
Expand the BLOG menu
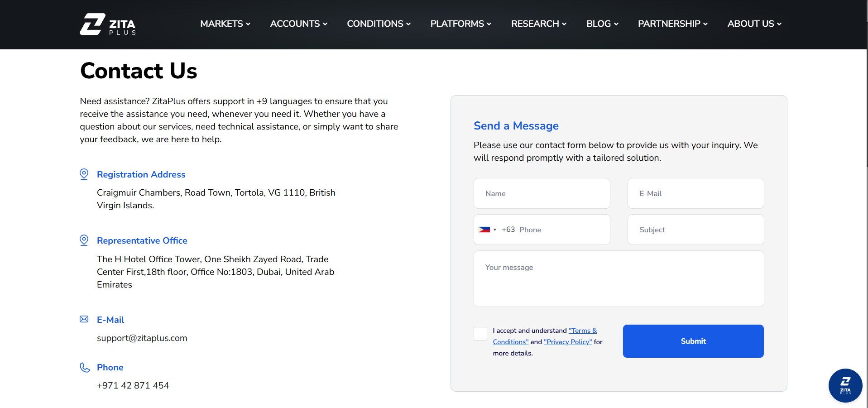[602, 24]
